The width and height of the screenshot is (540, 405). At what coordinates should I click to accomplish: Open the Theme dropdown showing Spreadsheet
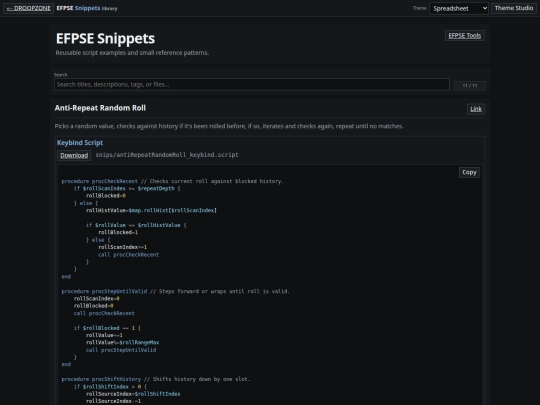tap(459, 8)
